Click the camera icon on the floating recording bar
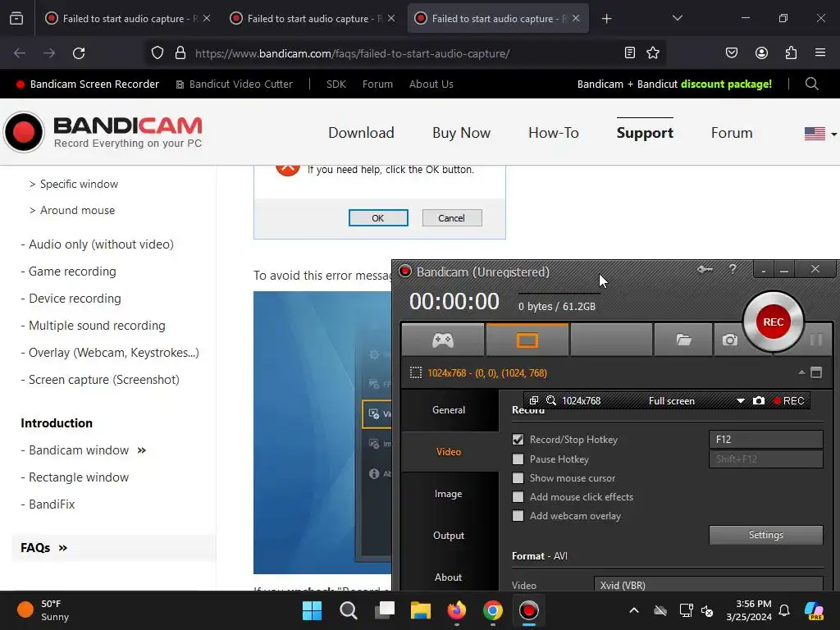The height and width of the screenshot is (630, 840). pyautogui.click(x=759, y=400)
